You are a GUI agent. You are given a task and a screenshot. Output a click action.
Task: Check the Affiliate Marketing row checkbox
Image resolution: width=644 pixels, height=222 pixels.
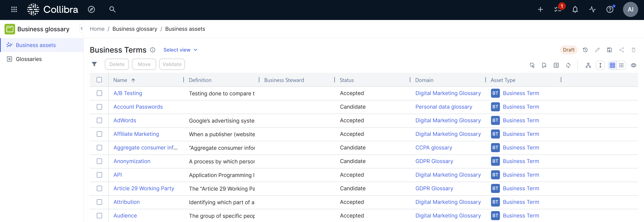click(99, 134)
